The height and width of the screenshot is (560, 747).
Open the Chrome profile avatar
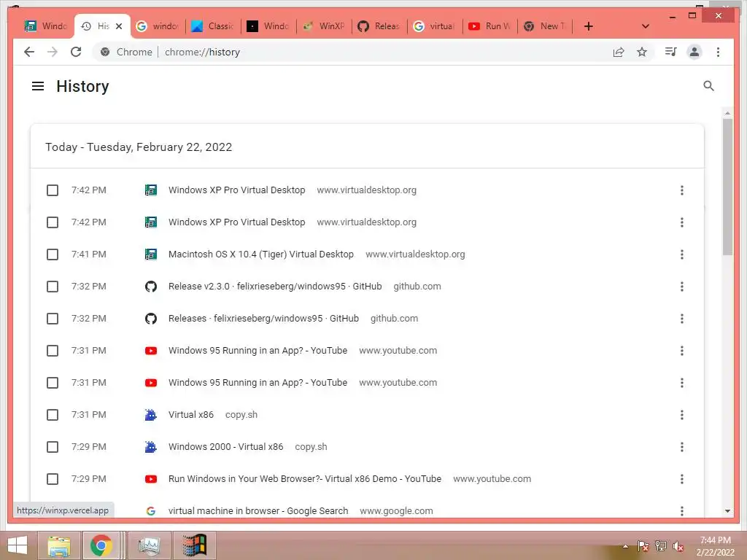point(694,52)
